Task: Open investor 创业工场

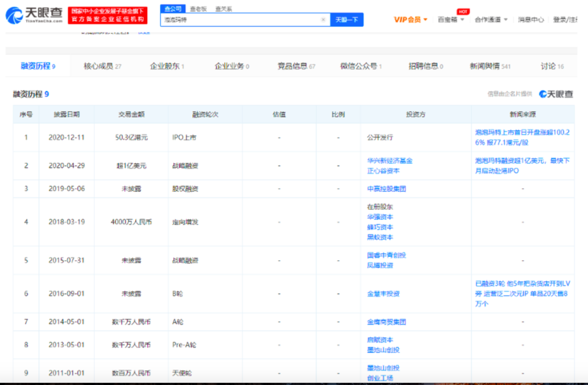Action: tap(380, 378)
